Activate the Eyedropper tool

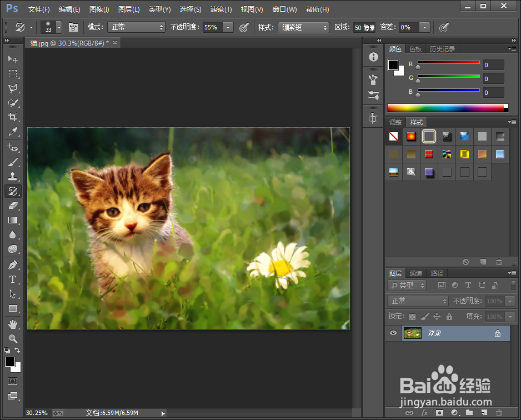13,132
